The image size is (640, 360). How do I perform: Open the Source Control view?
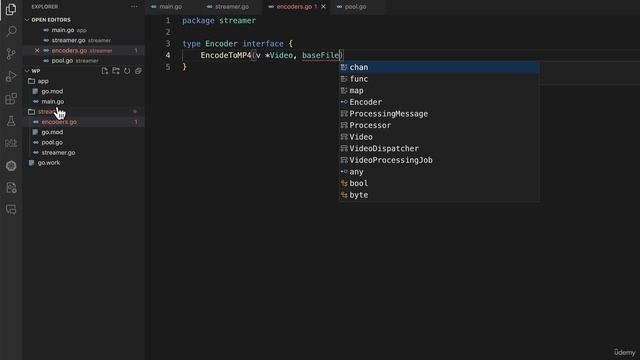click(11, 53)
